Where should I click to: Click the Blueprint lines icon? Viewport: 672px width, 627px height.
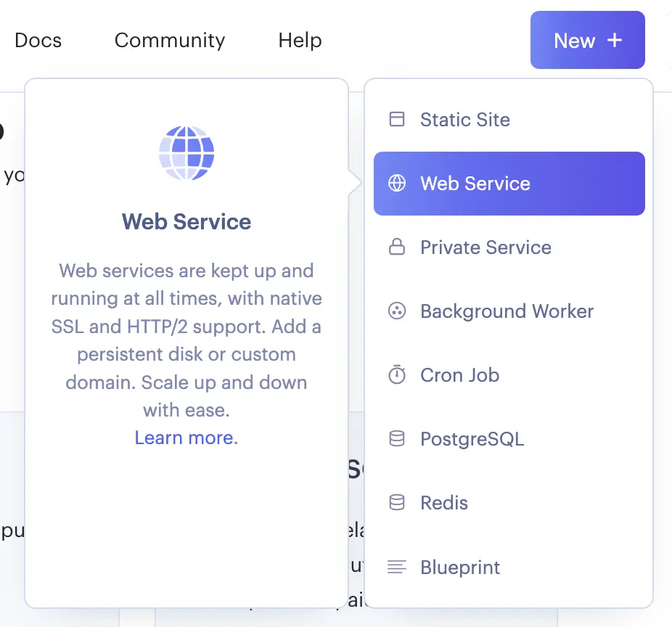coord(397,567)
